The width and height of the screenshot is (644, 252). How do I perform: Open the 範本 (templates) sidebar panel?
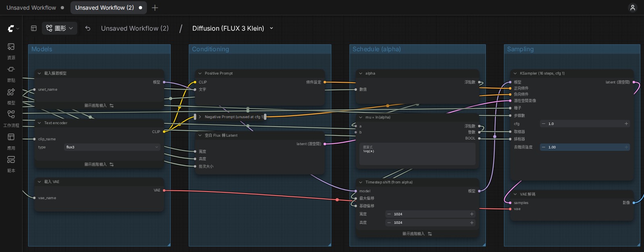click(11, 164)
